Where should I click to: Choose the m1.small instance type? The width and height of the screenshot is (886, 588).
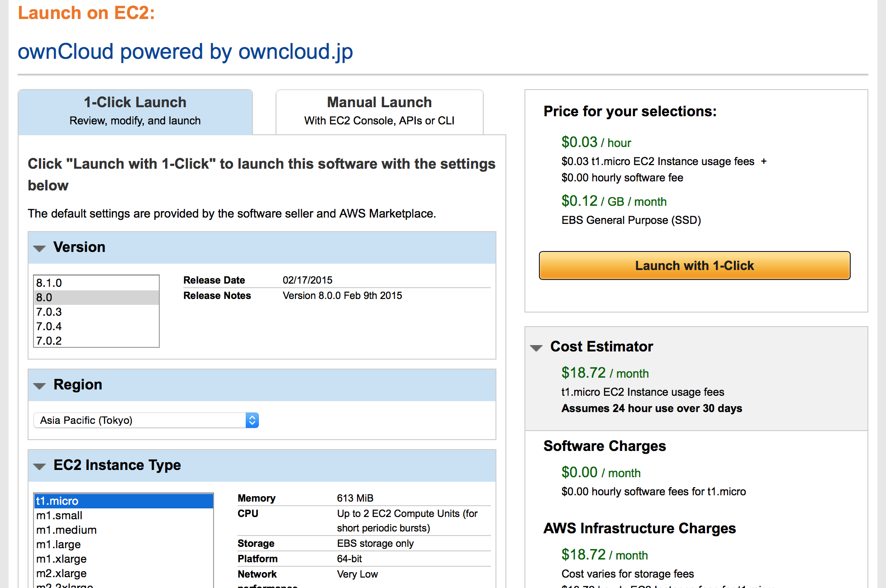point(59,515)
